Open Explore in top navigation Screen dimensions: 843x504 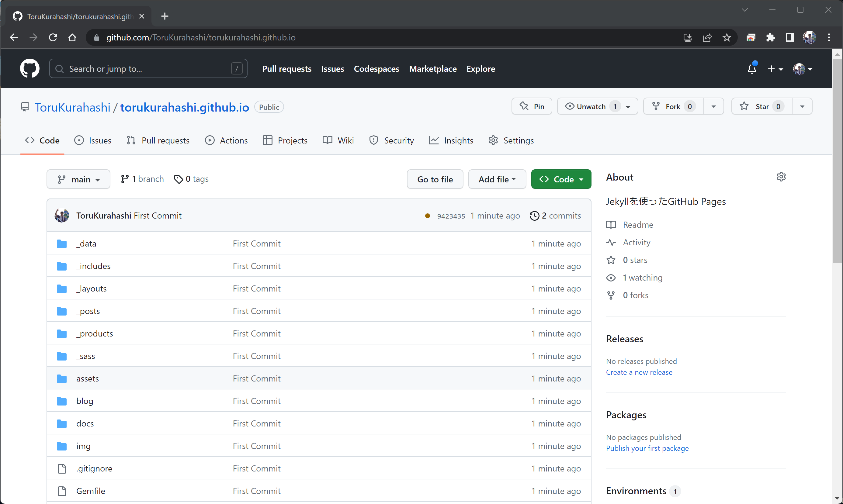(x=481, y=69)
